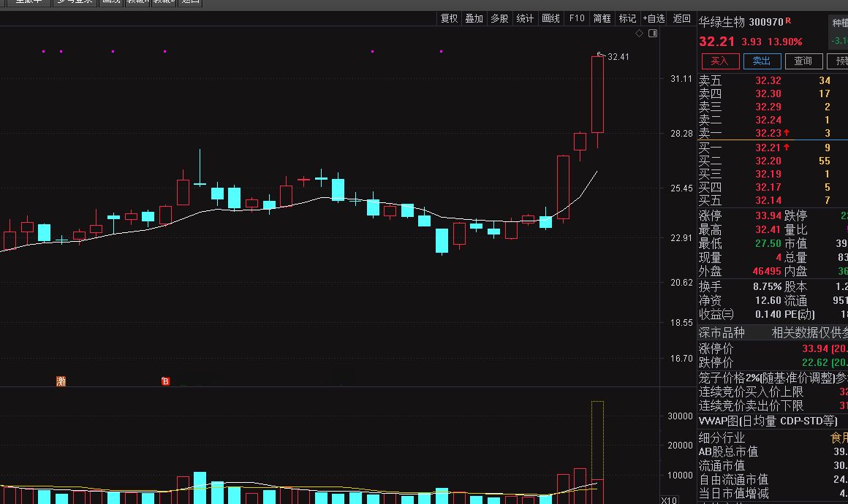Image resolution: width=848 pixels, height=504 pixels.
Task: Add stock via +自选 button
Action: click(x=654, y=18)
